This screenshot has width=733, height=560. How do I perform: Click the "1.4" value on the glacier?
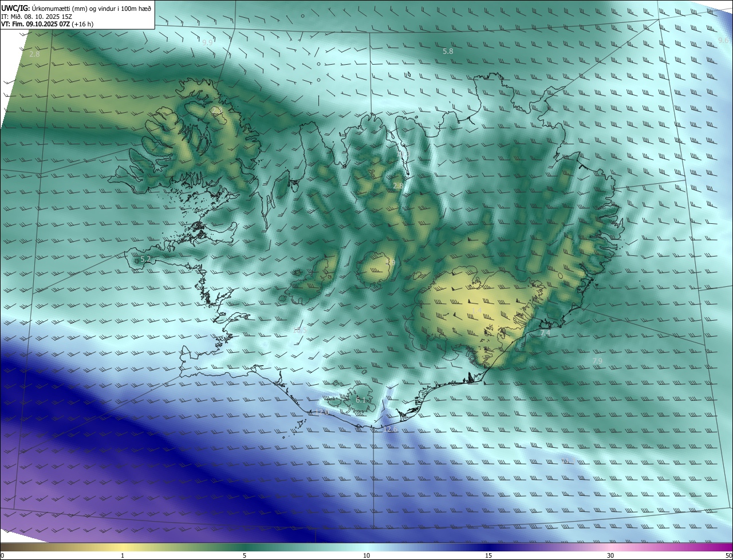[476, 310]
